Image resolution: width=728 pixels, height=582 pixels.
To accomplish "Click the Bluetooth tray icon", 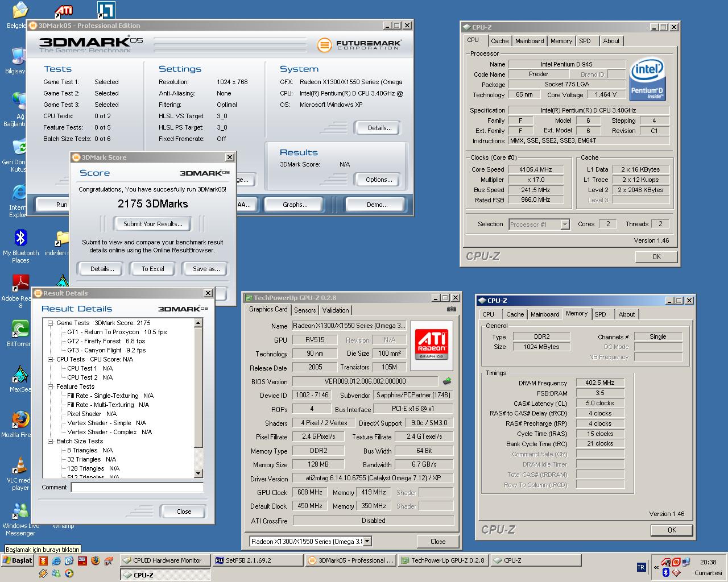I will (x=665, y=572).
